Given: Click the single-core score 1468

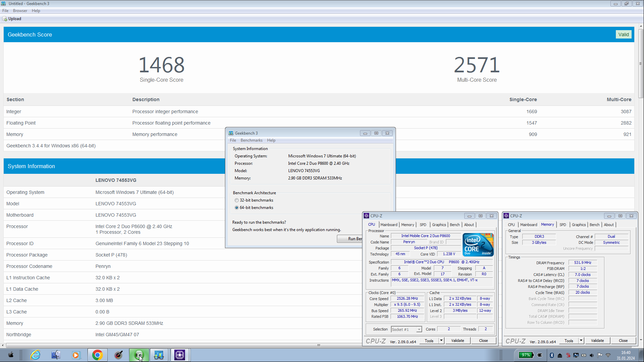Looking at the screenshot, I should (x=162, y=65).
